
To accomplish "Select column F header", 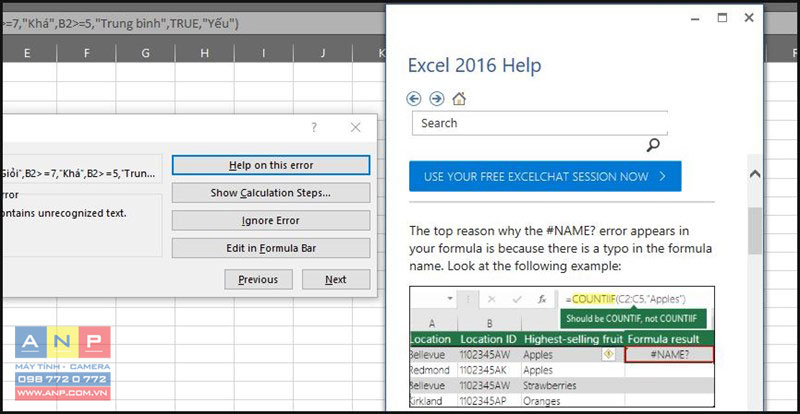I will [x=87, y=53].
